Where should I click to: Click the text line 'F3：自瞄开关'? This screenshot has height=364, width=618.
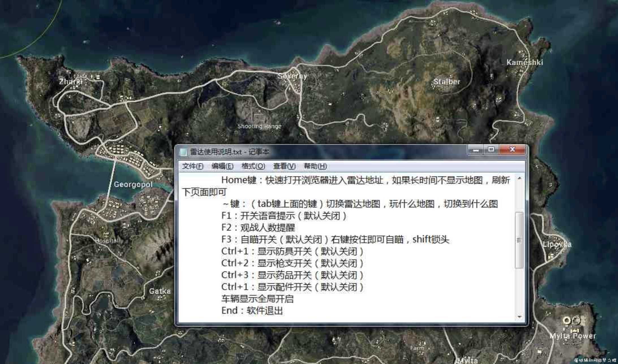(x=335, y=239)
